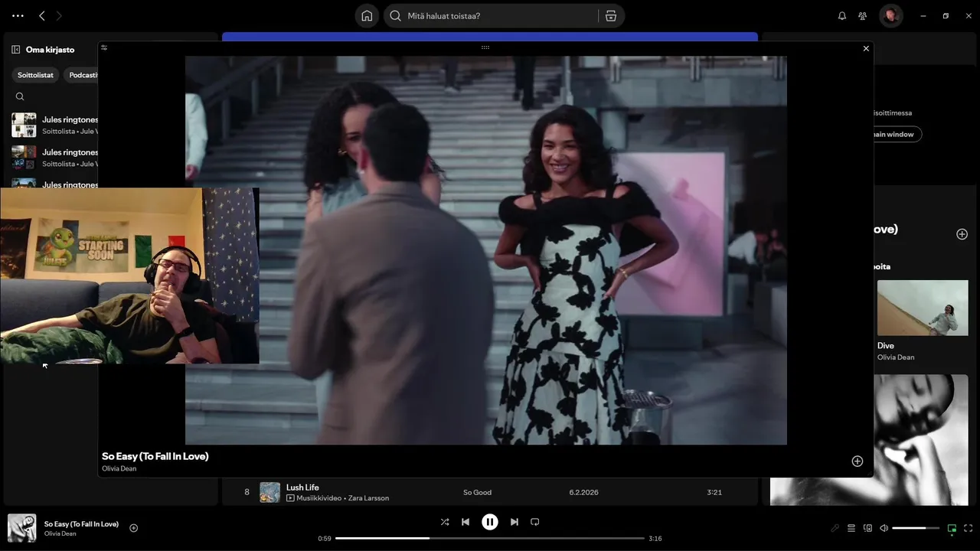Add song from the right panel plus icon
The width and height of the screenshot is (980, 551).
962,234
